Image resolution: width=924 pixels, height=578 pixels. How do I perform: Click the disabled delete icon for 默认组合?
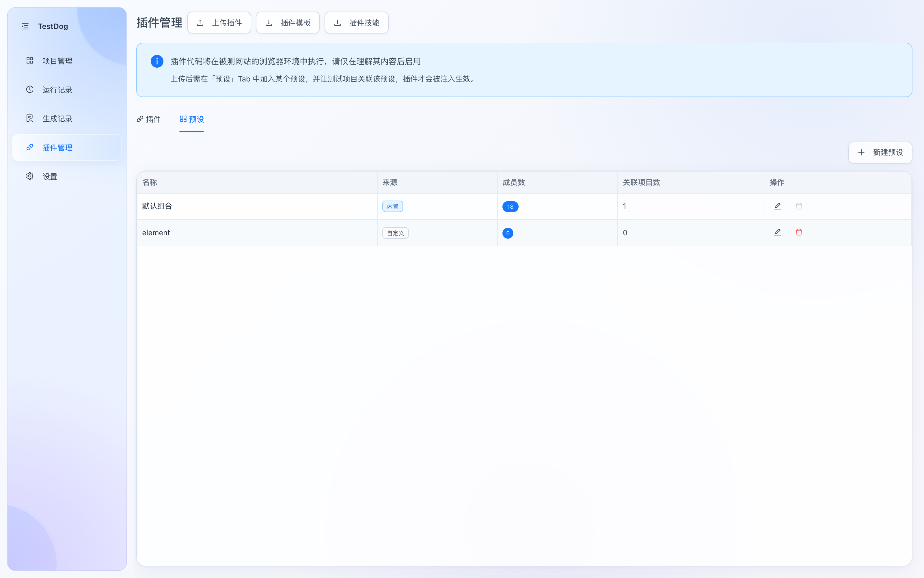(799, 206)
